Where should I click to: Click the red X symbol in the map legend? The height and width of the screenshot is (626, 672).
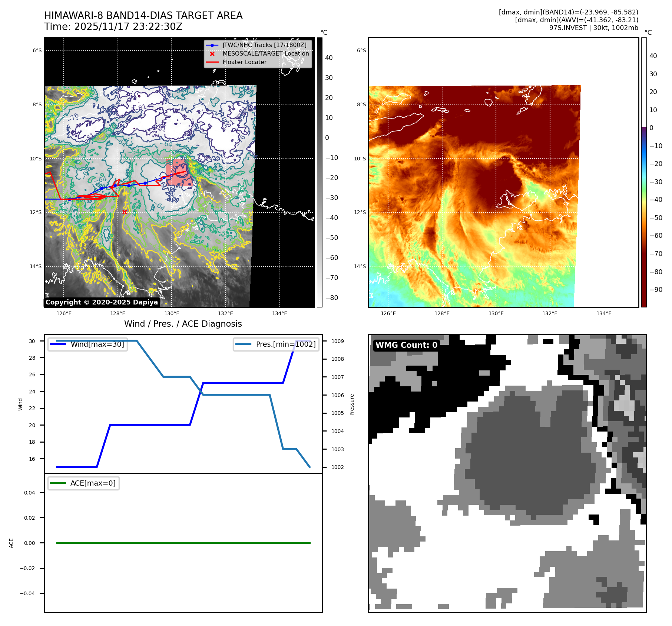(x=212, y=54)
